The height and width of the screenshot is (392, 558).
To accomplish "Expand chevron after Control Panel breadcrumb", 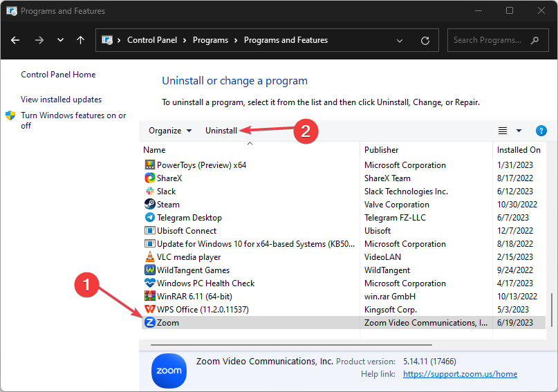I will (185, 40).
